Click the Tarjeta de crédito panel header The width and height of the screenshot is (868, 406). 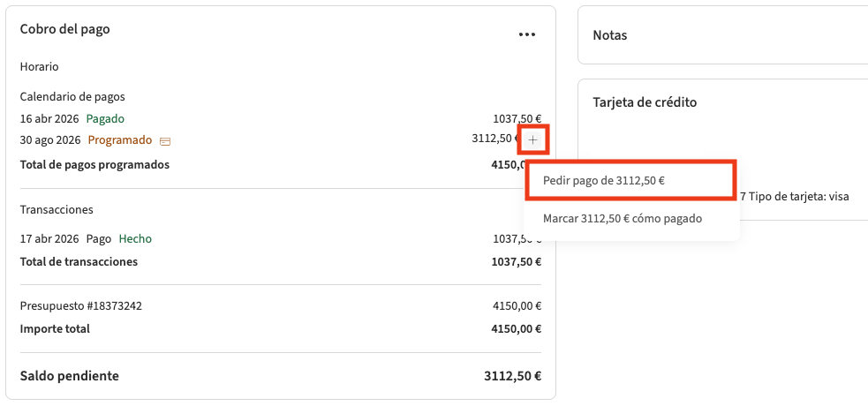645,102
